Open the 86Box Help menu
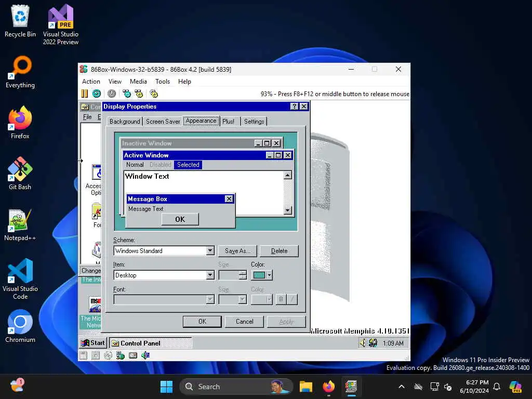The image size is (532, 399). coord(184,82)
